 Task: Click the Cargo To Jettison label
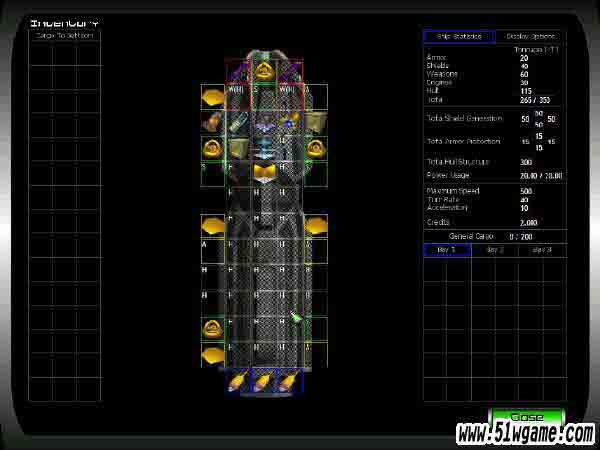pos(64,36)
